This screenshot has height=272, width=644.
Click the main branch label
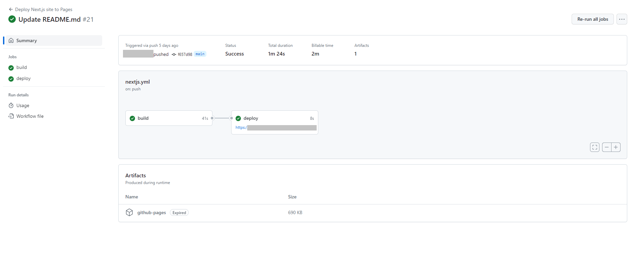(x=200, y=54)
